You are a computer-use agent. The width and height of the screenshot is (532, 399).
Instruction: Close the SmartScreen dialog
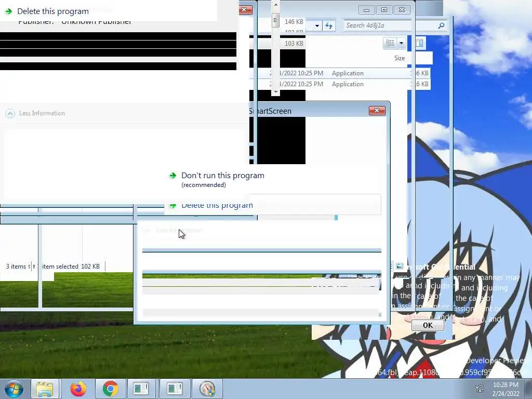(377, 111)
